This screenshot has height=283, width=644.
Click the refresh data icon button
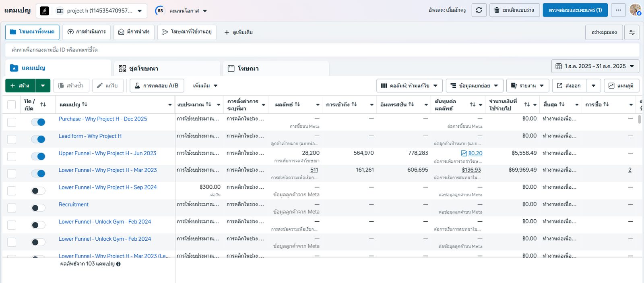tap(479, 10)
